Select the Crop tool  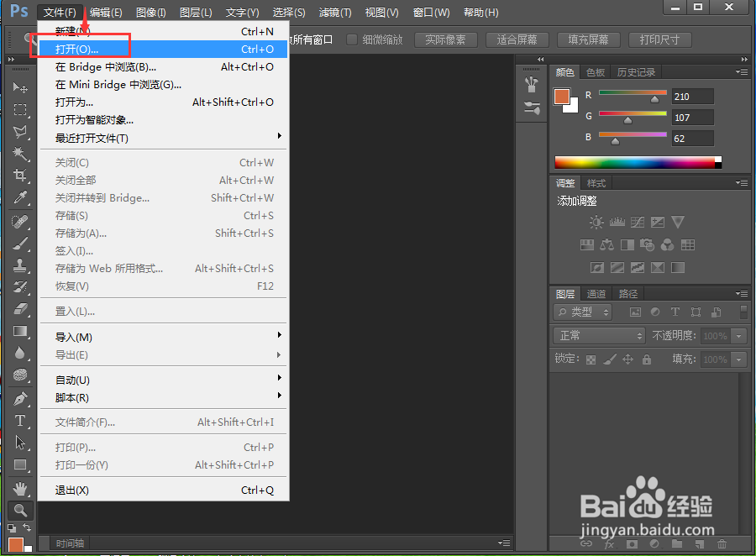(x=20, y=175)
